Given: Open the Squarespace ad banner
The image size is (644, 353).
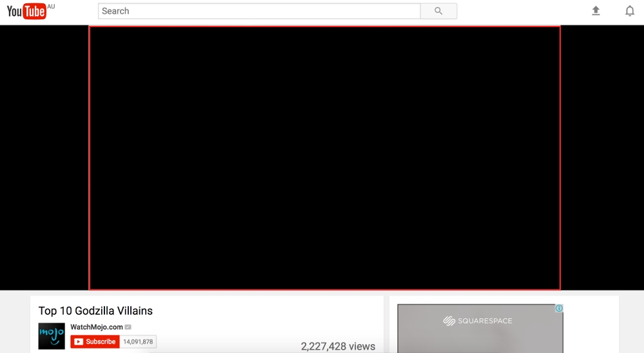Looking at the screenshot, I should click(480, 329).
